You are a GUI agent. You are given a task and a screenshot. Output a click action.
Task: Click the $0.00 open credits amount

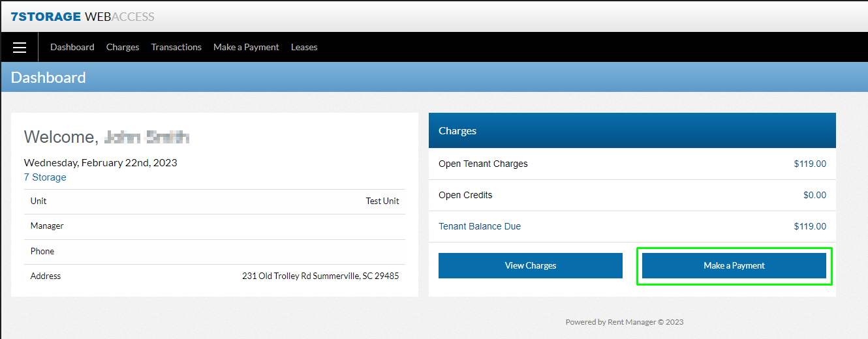point(814,196)
